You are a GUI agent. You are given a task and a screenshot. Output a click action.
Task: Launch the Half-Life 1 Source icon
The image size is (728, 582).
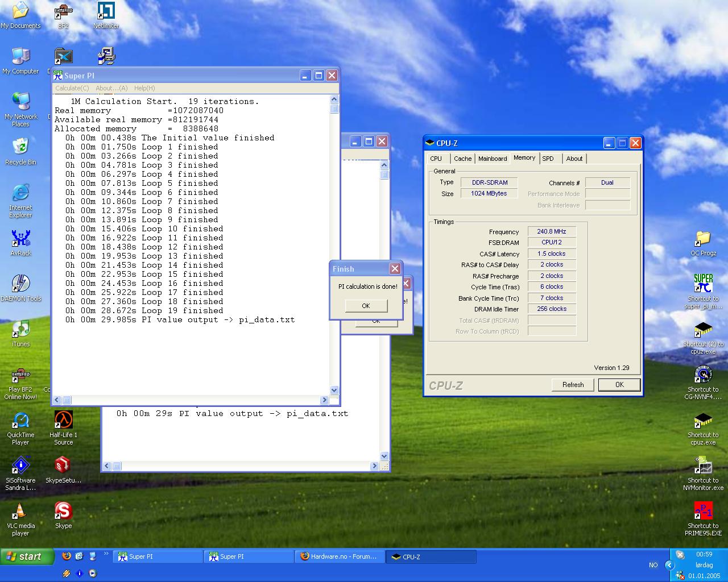pyautogui.click(x=63, y=428)
